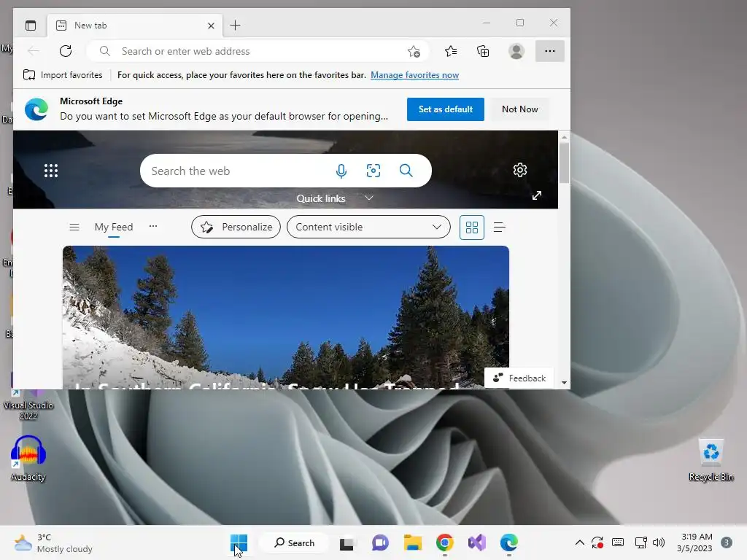This screenshot has height=560, width=747.
Task: Open Google Chrome from taskbar
Action: [444, 542]
